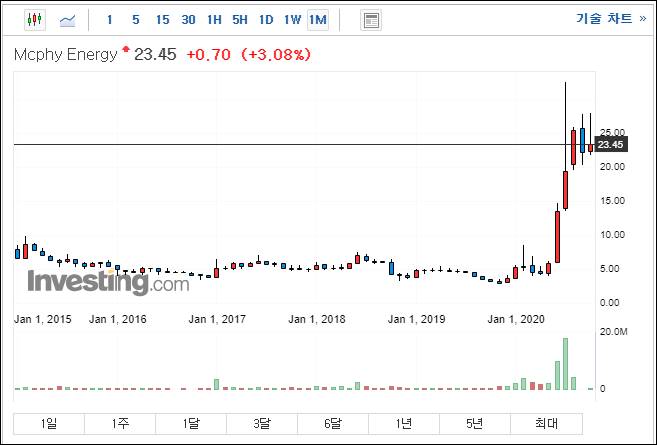
Task: Switch to candlestick chart type
Action: [x=35, y=20]
